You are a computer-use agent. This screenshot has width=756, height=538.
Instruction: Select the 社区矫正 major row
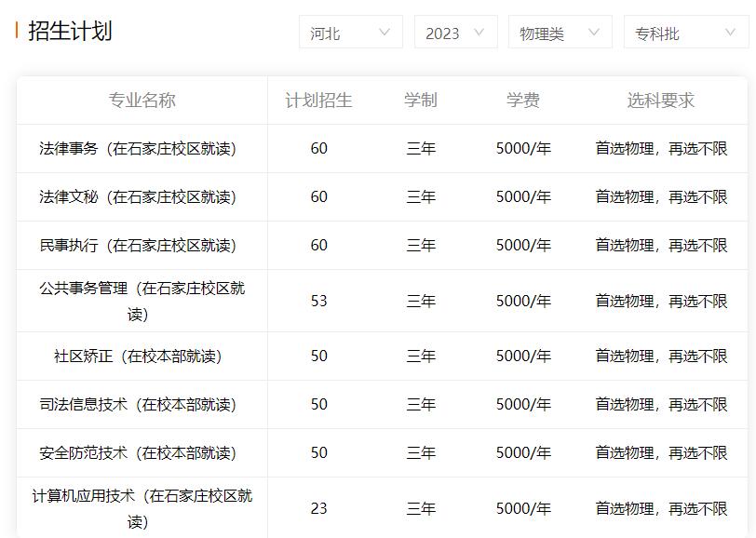click(x=142, y=356)
